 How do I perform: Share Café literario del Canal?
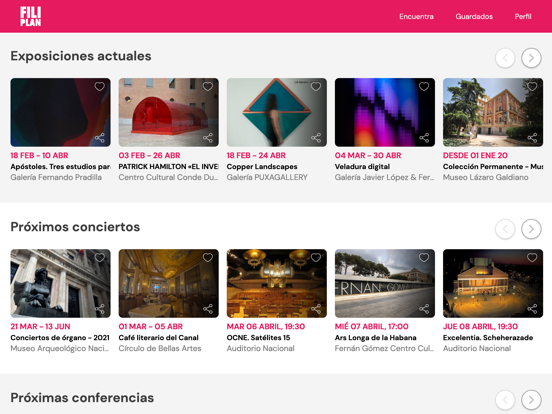(x=208, y=309)
